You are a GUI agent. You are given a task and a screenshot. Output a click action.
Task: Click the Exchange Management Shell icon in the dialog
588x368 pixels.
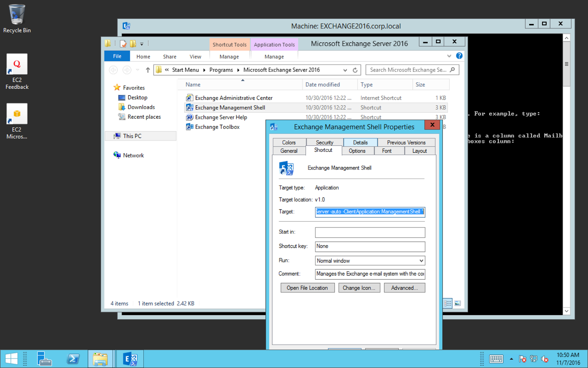pyautogui.click(x=287, y=168)
